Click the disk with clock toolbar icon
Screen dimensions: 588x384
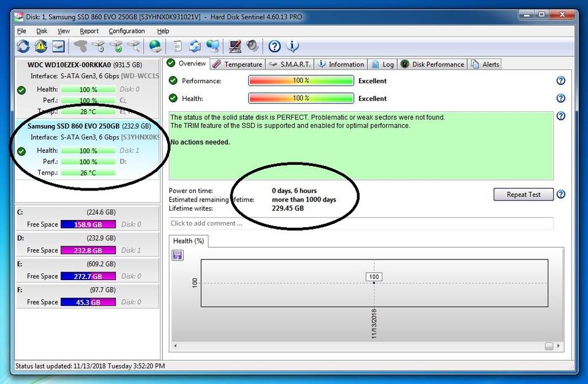click(x=99, y=46)
